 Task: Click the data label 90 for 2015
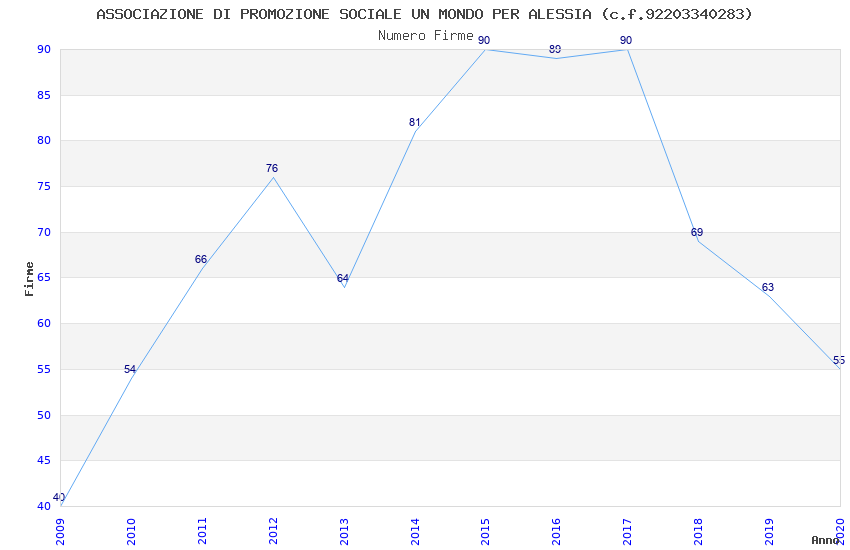(484, 40)
